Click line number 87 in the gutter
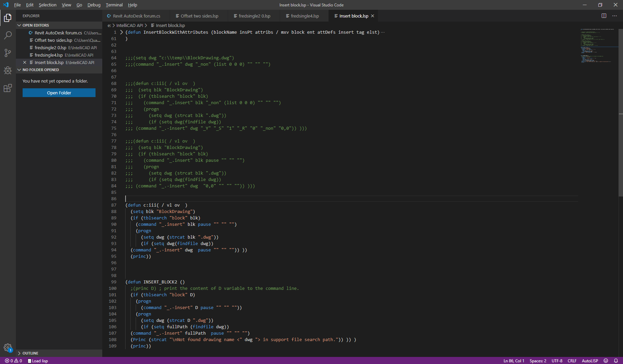This screenshot has height=364, width=623. [x=114, y=205]
